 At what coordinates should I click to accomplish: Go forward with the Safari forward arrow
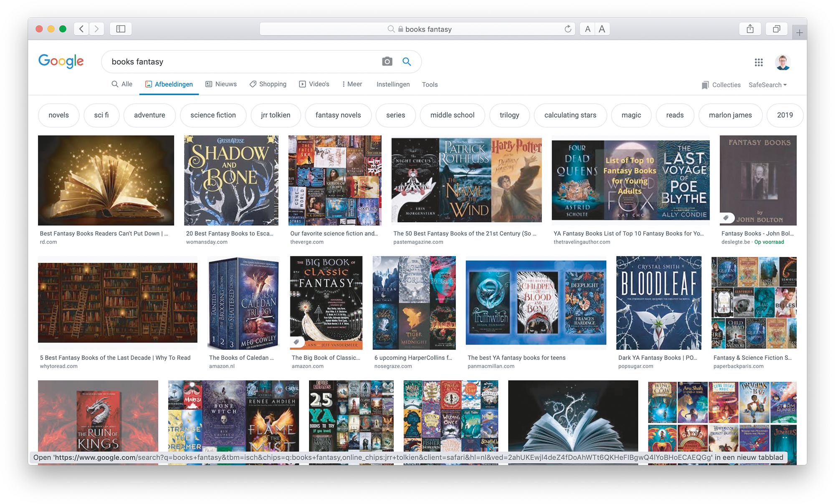[96, 29]
